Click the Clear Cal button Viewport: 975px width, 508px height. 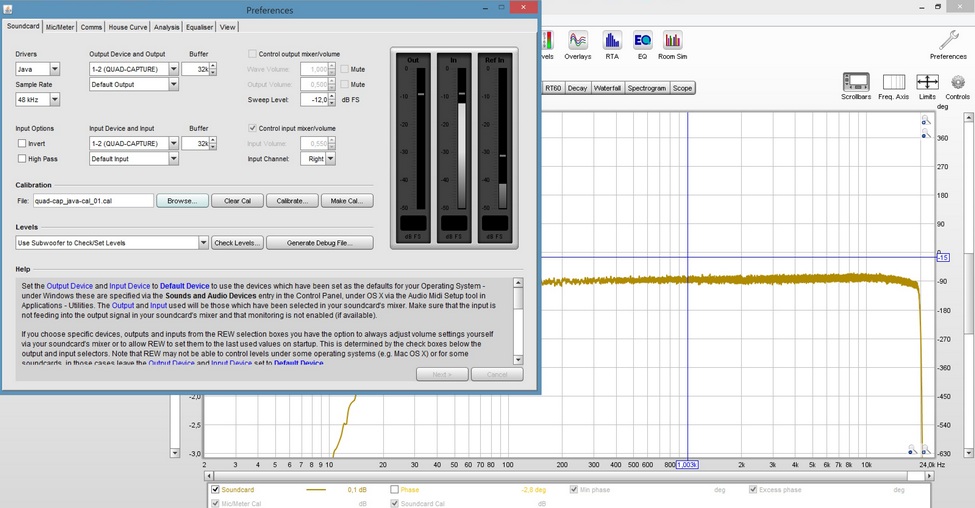[x=238, y=201]
